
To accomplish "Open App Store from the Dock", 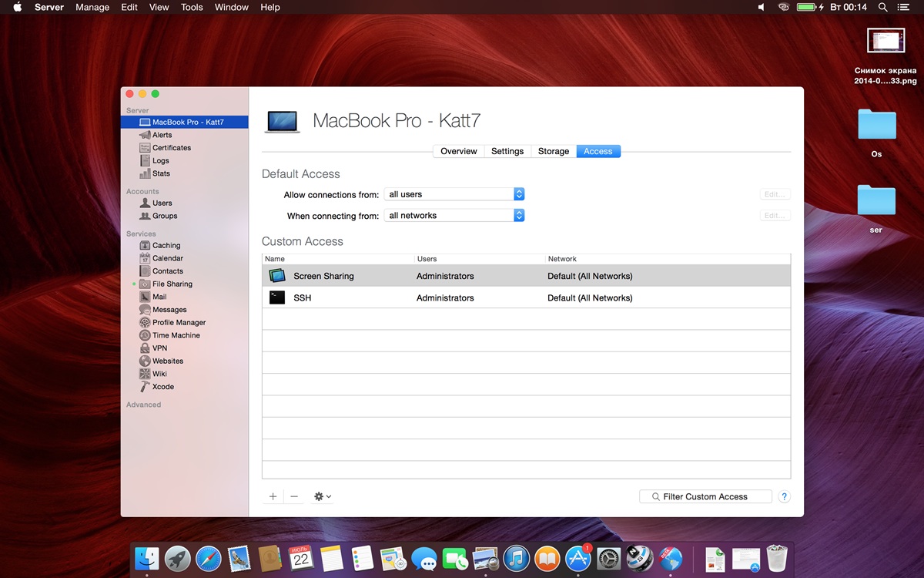I will coord(578,559).
